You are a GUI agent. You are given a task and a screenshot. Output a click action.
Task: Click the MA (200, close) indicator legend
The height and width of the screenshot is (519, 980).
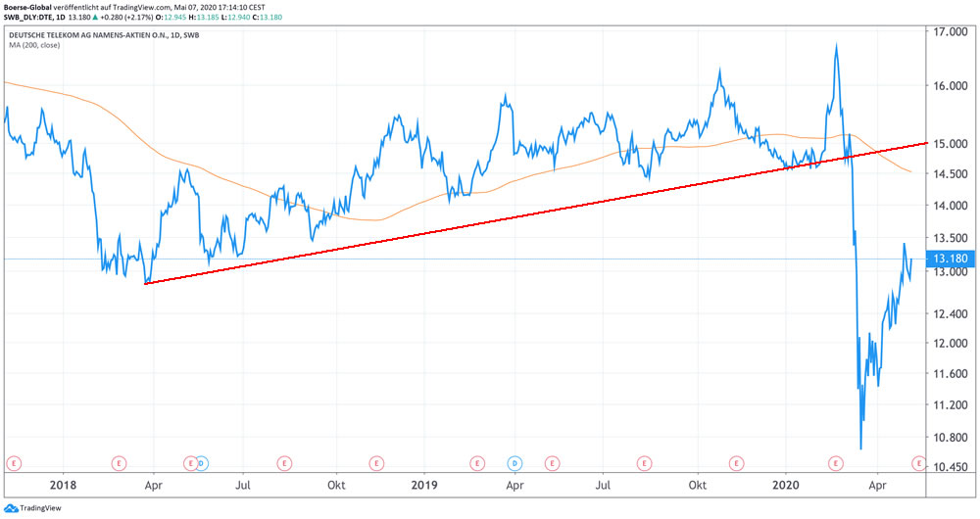[34, 45]
